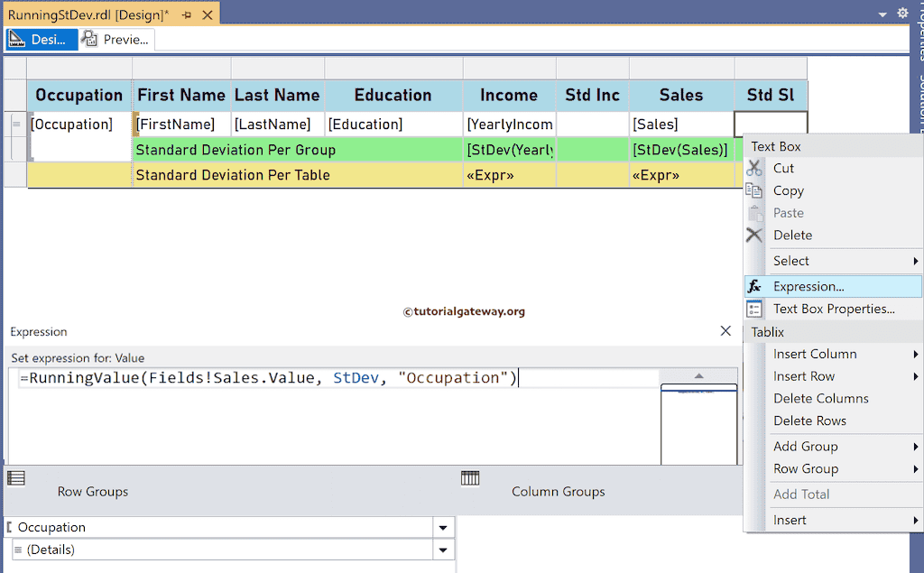Click the Row Groups panel icon
Image resolution: width=924 pixels, height=573 pixels.
point(15,476)
